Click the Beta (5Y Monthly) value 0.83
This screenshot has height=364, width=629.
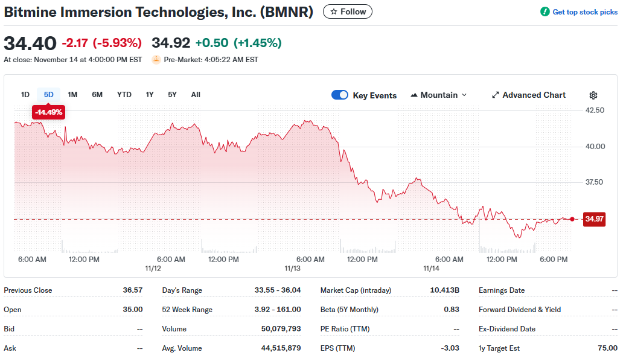pos(452,310)
